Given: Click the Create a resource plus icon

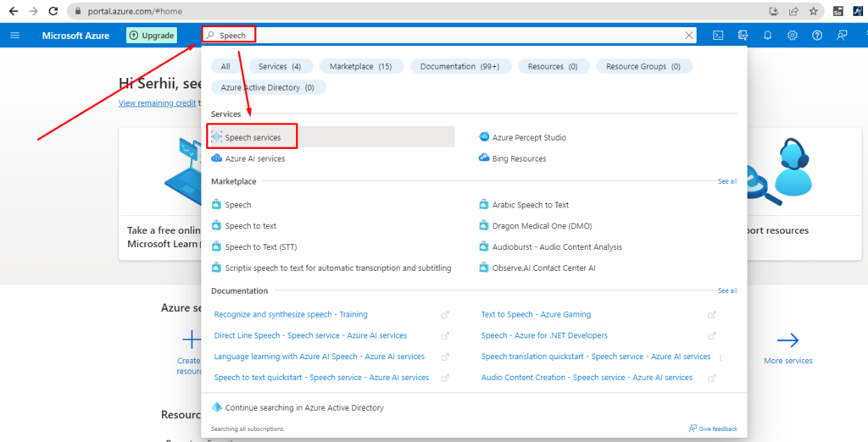Looking at the screenshot, I should point(192,339).
